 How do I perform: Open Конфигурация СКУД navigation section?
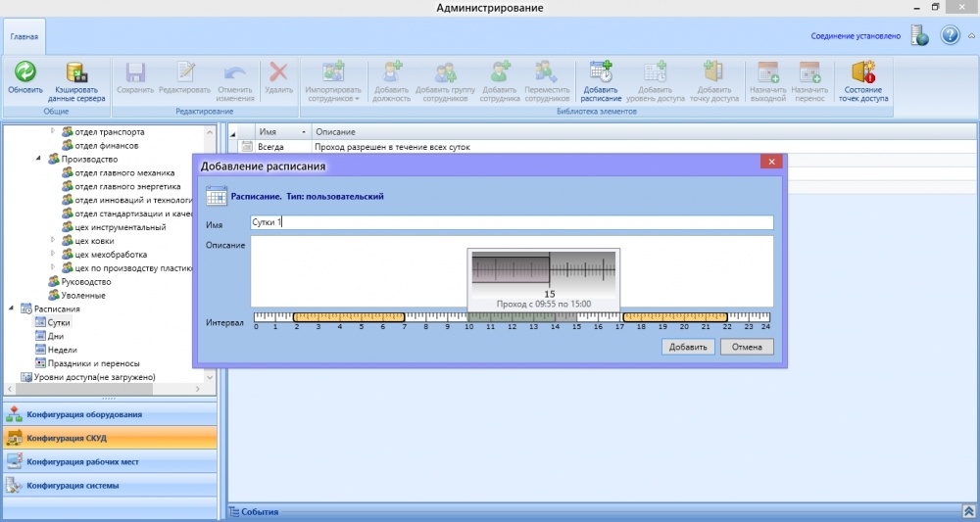tap(110, 439)
